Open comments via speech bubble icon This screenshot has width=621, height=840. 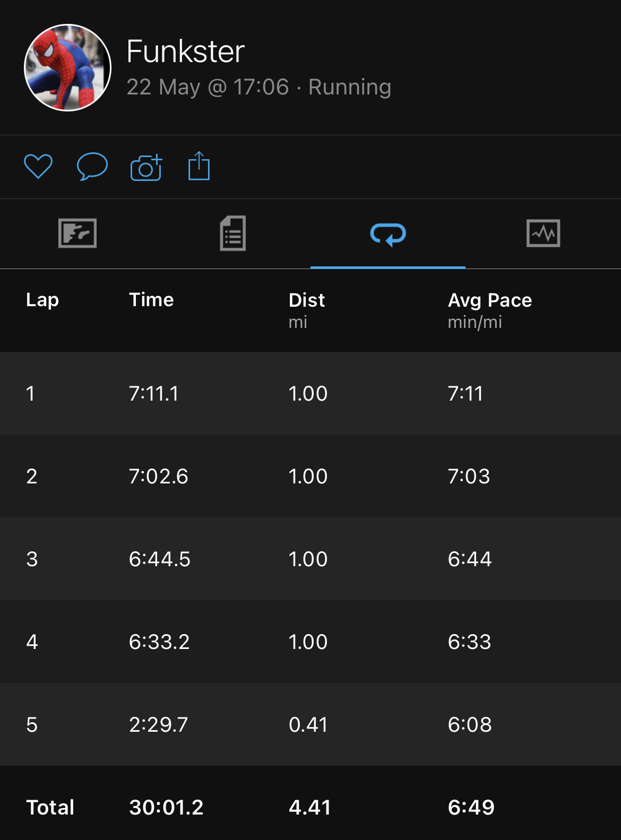coord(92,167)
